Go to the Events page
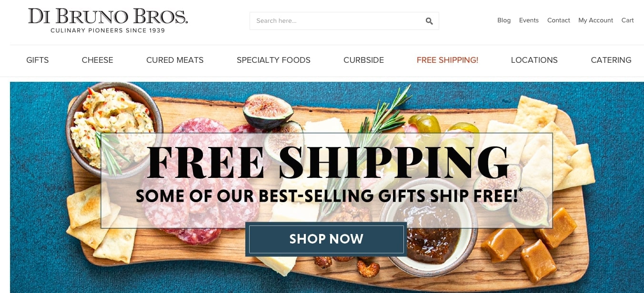644x293 pixels. pyautogui.click(x=529, y=20)
